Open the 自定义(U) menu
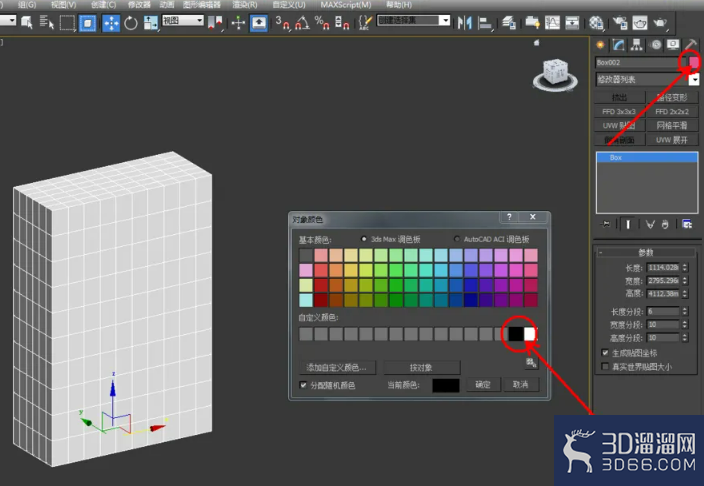704x486 pixels. tap(289, 4)
